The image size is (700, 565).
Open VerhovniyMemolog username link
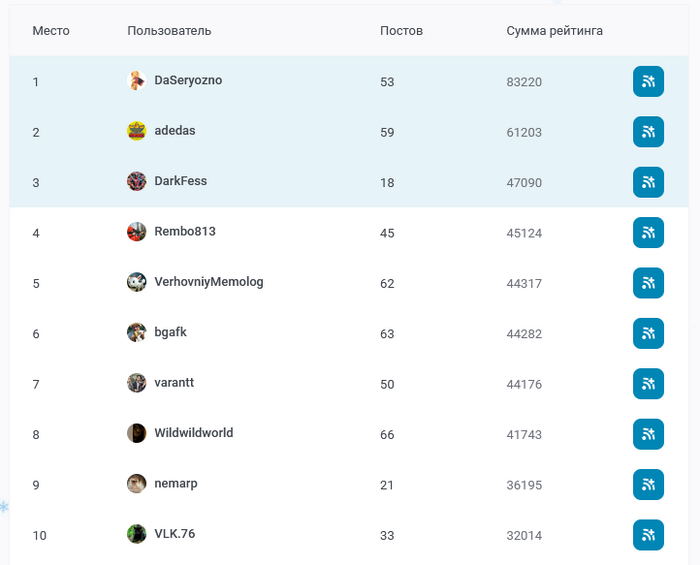[x=208, y=282]
